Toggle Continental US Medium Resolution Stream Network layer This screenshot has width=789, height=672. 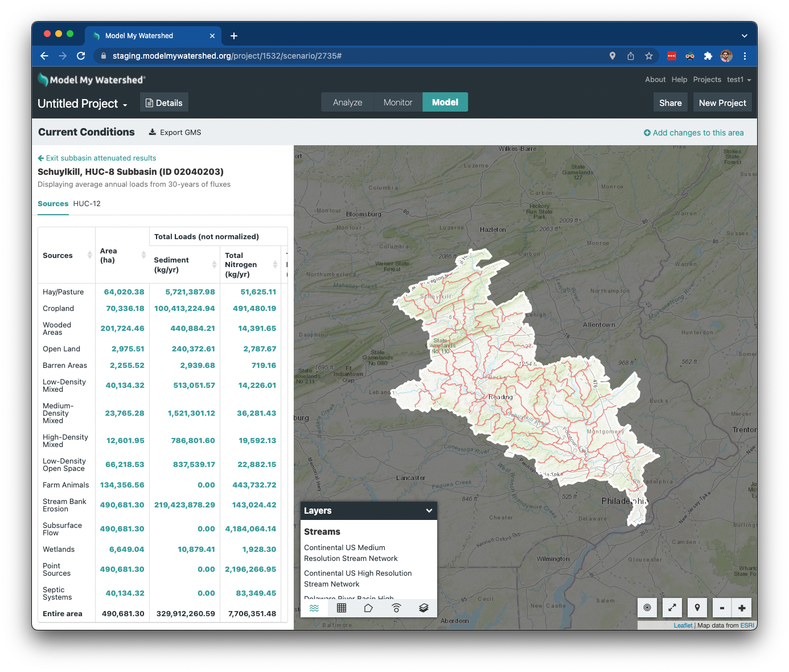[351, 553]
